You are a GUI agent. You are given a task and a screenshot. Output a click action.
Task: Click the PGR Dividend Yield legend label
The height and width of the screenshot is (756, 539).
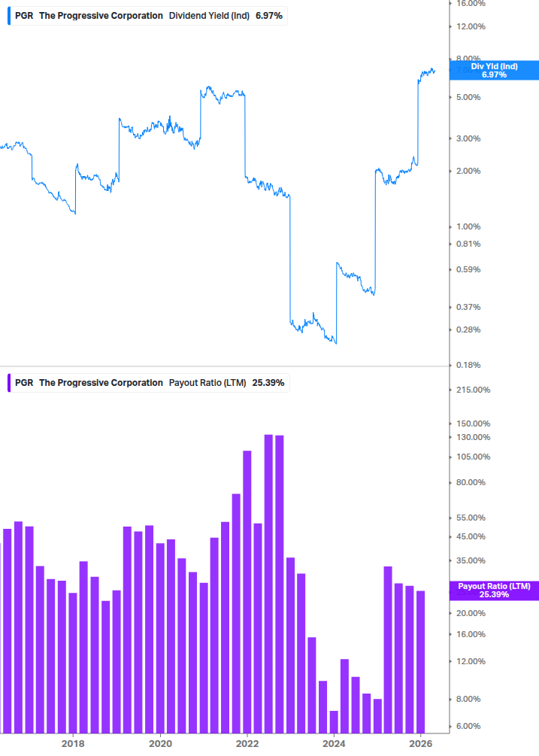coord(148,16)
